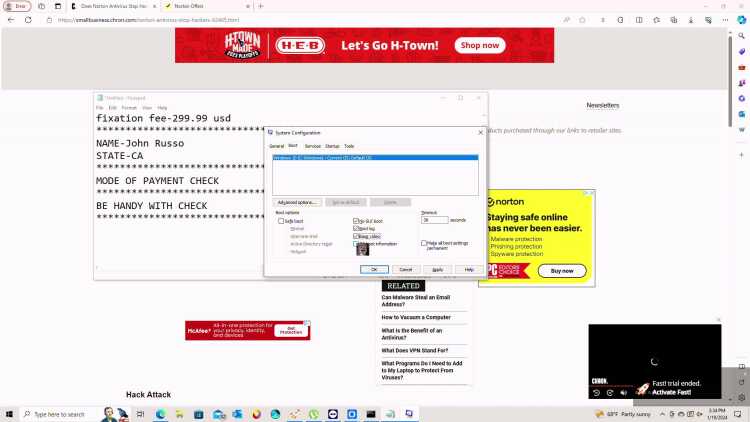Show hidden system tray icons
The image size is (750, 422).
tap(662, 414)
